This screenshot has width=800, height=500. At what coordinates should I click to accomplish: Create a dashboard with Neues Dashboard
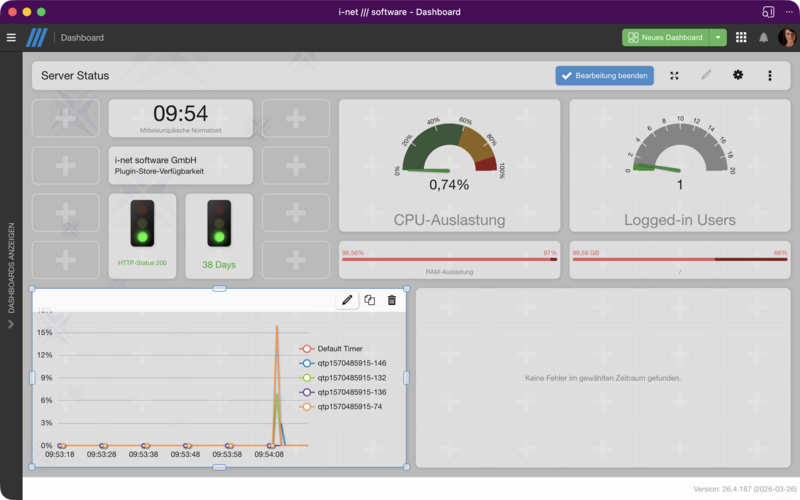tap(665, 38)
